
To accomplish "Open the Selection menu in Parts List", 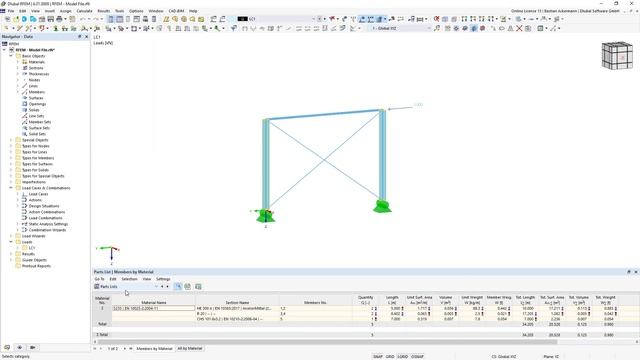I will click(129, 279).
